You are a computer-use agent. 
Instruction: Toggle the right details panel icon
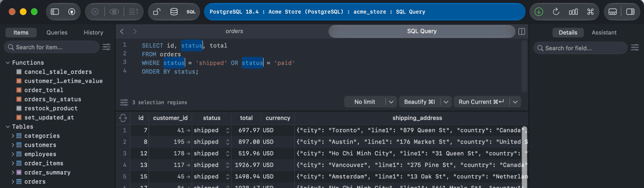[630, 12]
